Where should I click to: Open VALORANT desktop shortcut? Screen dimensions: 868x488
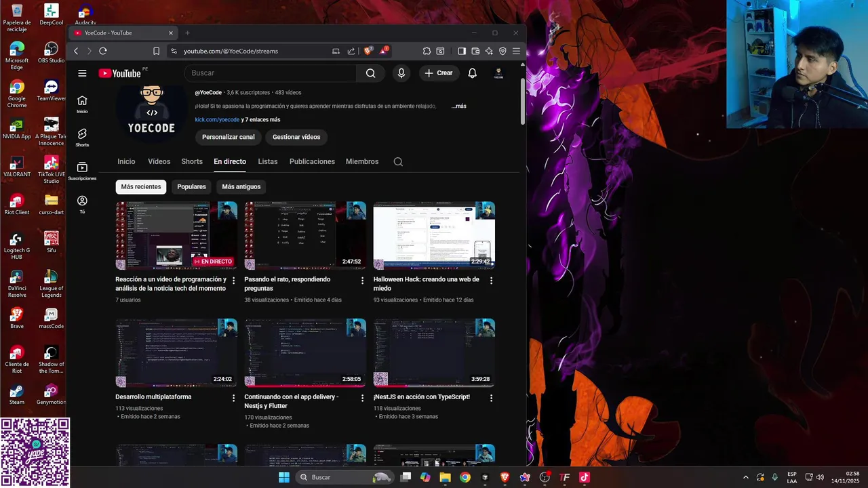click(x=17, y=167)
